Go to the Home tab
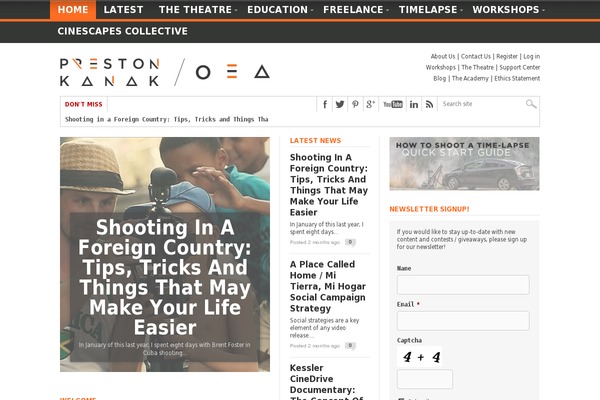The height and width of the screenshot is (400, 600). [73, 10]
